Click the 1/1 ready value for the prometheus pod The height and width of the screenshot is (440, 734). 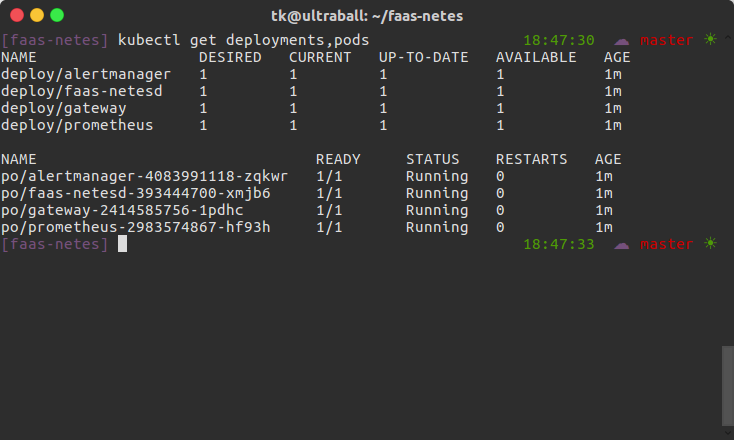329,227
